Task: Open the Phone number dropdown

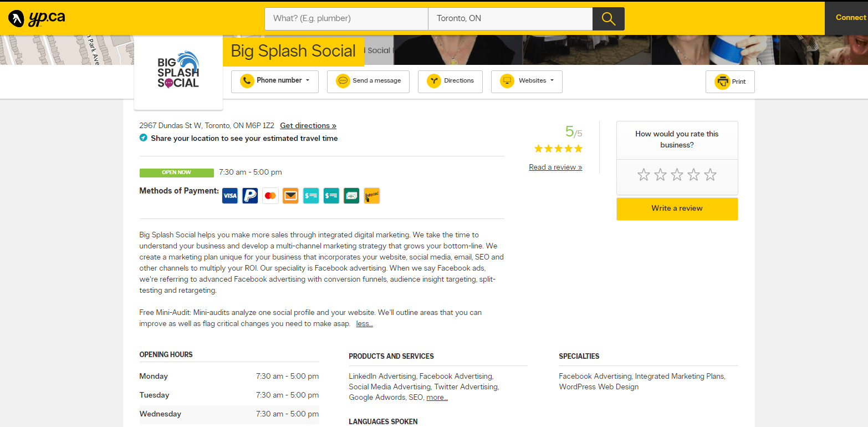Action: [x=274, y=81]
